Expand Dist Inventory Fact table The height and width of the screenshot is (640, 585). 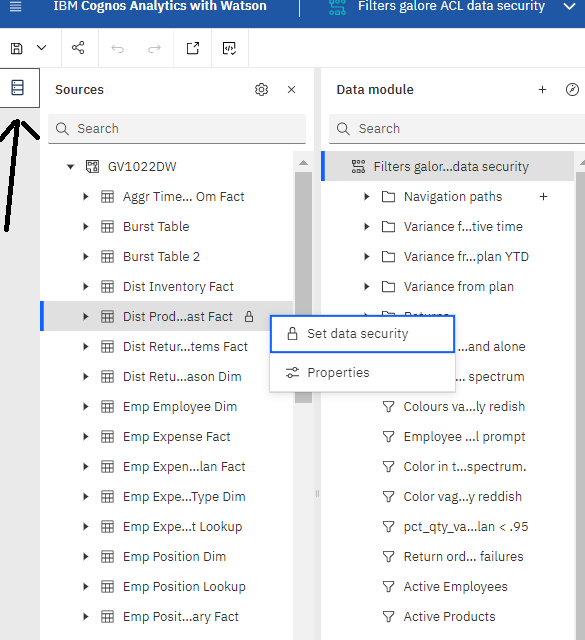coord(86,287)
